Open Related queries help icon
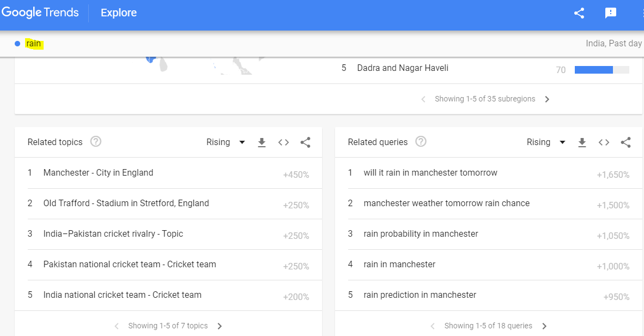The height and width of the screenshot is (336, 644). (x=421, y=141)
